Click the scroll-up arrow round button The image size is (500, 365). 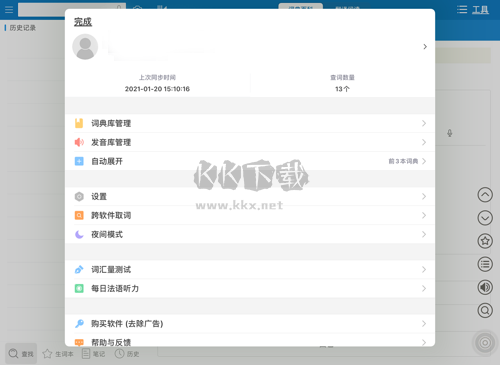click(x=485, y=195)
